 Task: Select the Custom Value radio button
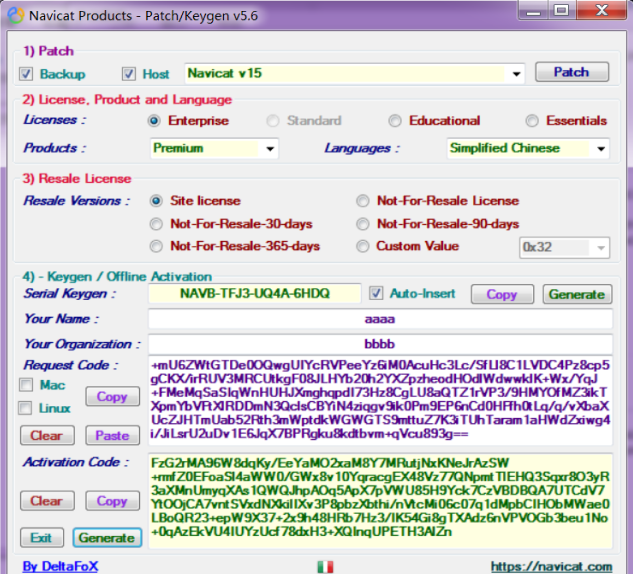point(363,246)
